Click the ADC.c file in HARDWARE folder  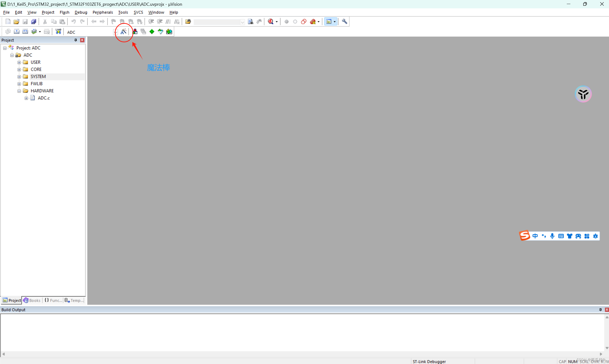coord(43,97)
